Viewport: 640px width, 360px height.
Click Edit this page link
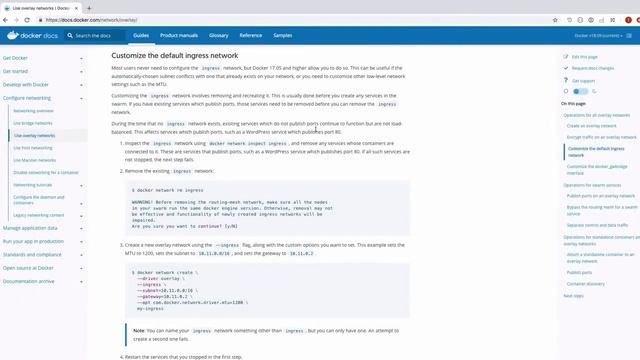point(584,57)
